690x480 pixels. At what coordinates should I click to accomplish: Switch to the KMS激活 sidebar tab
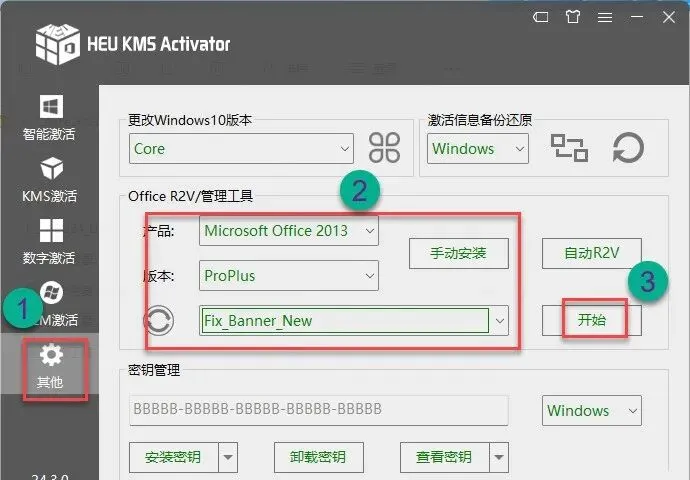click(49, 180)
